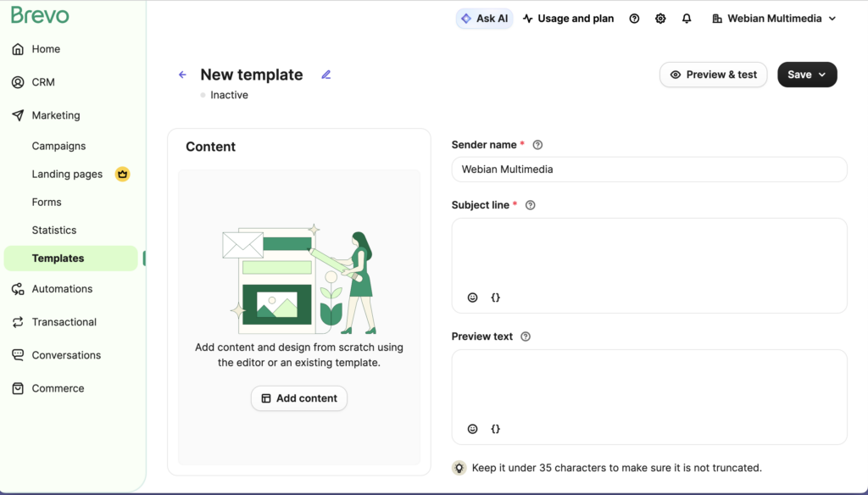
Task: Show the Sender name help tooltip icon
Action: coord(537,145)
